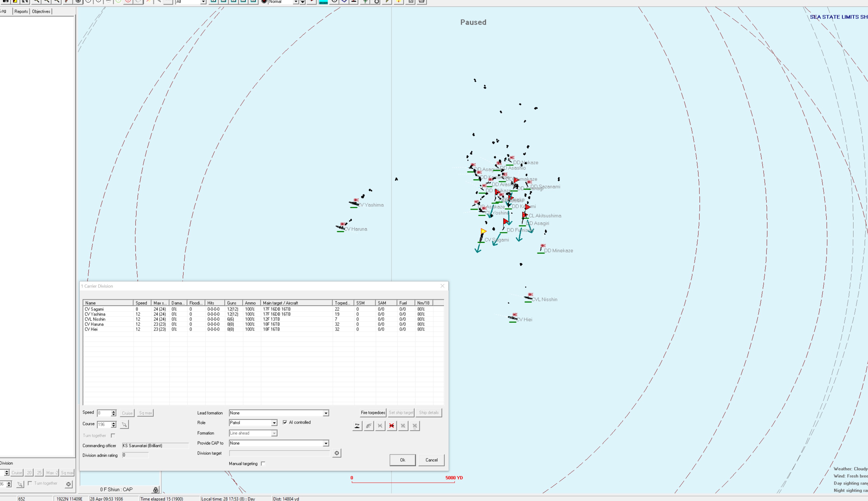Image resolution: width=868 pixels, height=501 pixels.
Task: Confirm with the Ok button
Action: coord(403,460)
